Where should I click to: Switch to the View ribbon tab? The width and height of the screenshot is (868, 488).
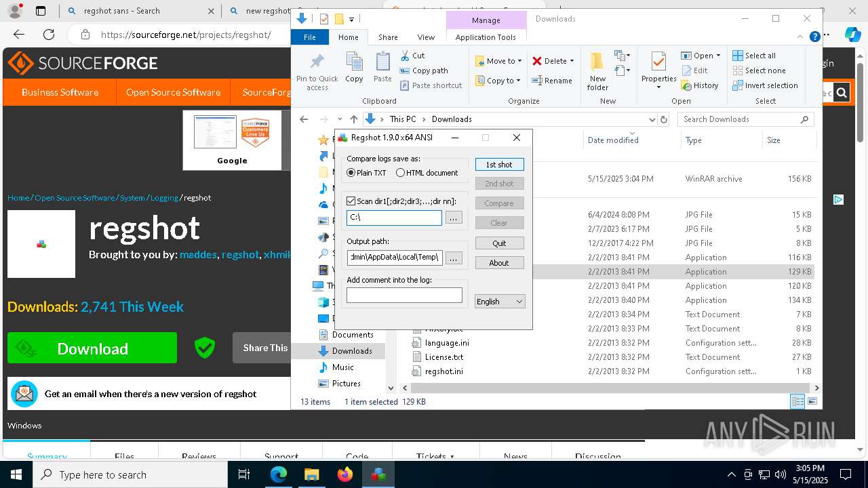(x=426, y=37)
